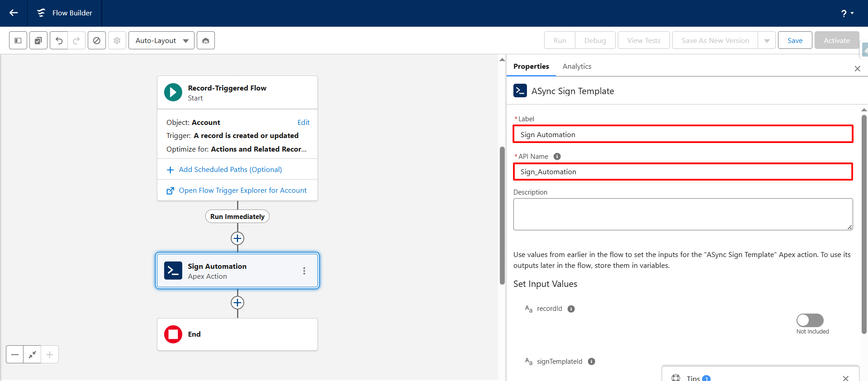The height and width of the screenshot is (381, 868).
Task: Click the undo icon in toolbar
Action: click(59, 40)
